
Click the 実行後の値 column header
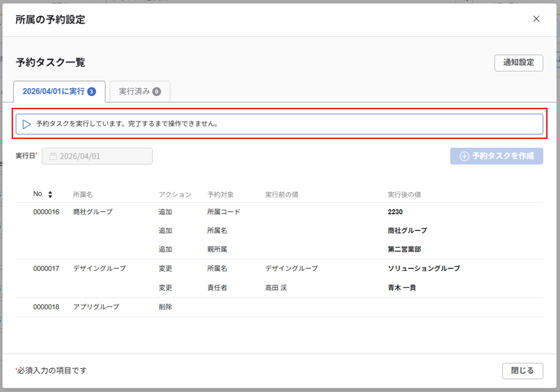tap(404, 194)
